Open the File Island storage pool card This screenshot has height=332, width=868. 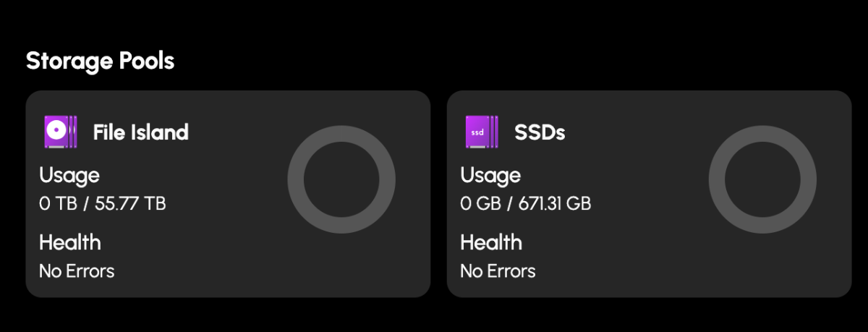coord(228,194)
